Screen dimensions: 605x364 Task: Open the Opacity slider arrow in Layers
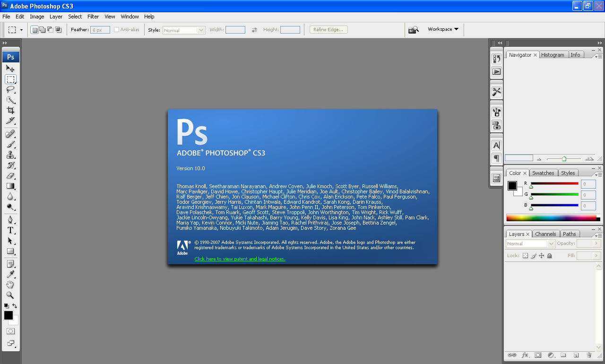(596, 243)
